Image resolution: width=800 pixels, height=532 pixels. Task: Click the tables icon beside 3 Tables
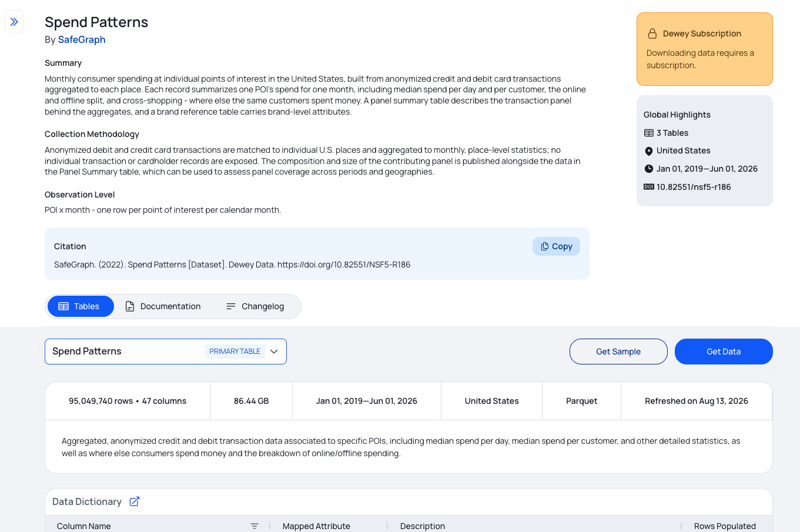point(649,133)
